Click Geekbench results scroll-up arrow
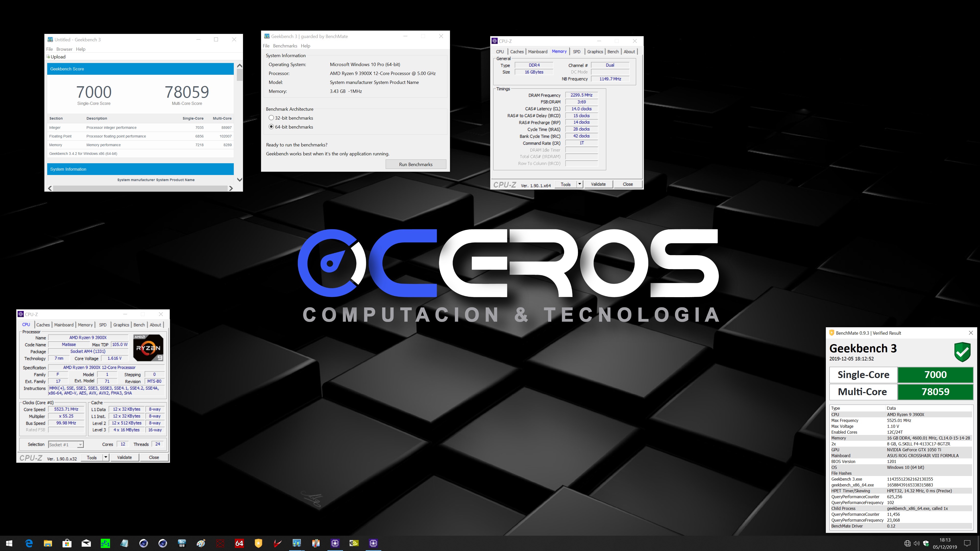Image resolution: width=980 pixels, height=551 pixels. tap(240, 66)
